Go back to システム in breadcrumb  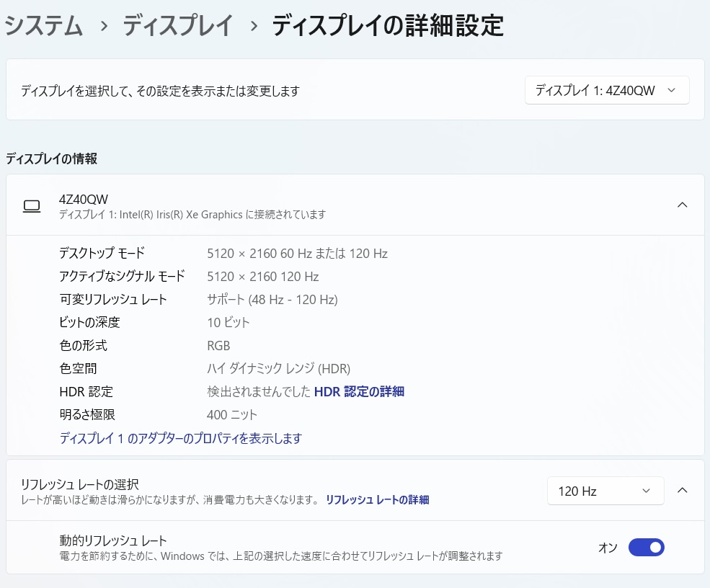pos(44,27)
